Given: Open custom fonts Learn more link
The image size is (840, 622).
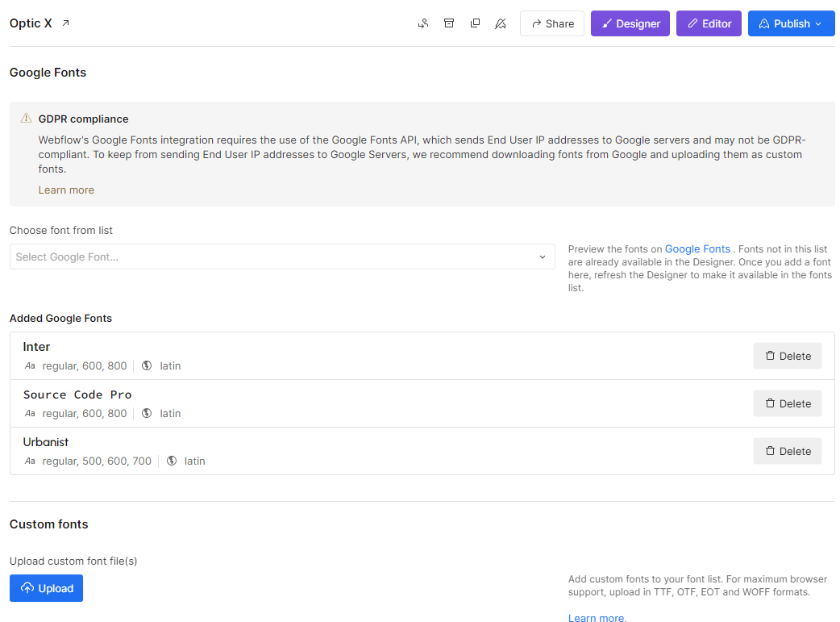Looking at the screenshot, I should [597, 618].
